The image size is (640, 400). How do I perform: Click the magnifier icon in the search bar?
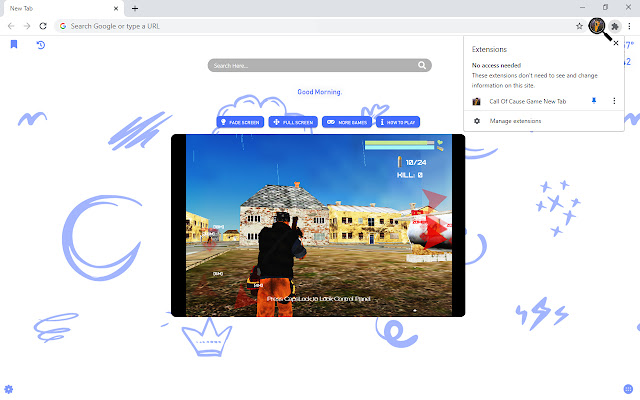(x=423, y=65)
